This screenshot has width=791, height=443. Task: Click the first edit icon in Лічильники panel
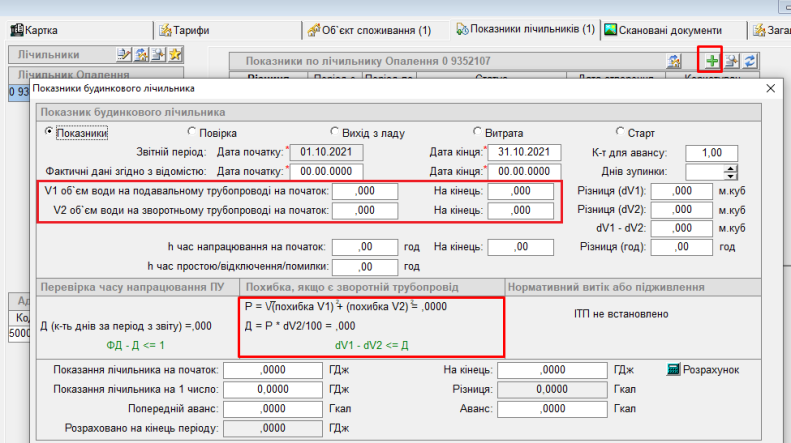124,54
